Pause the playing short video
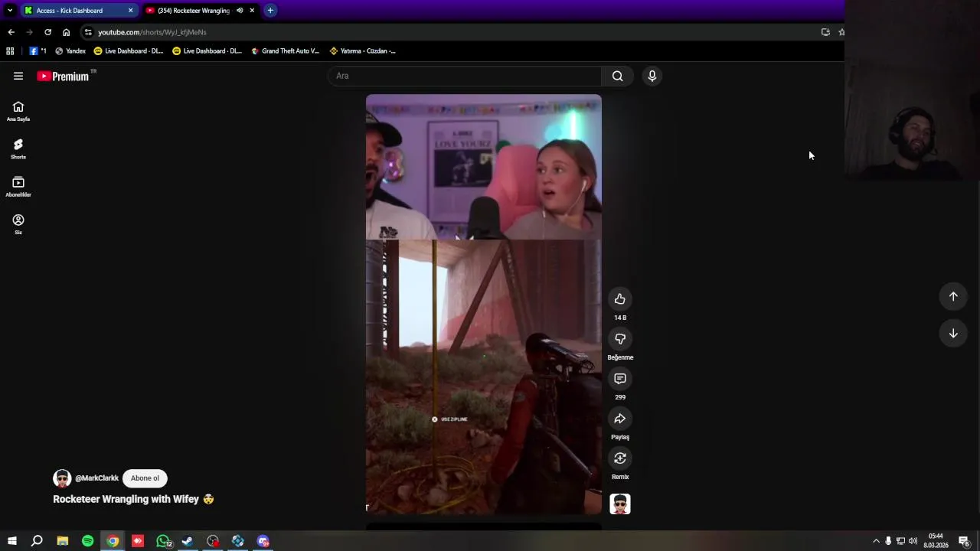 pyautogui.click(x=484, y=304)
